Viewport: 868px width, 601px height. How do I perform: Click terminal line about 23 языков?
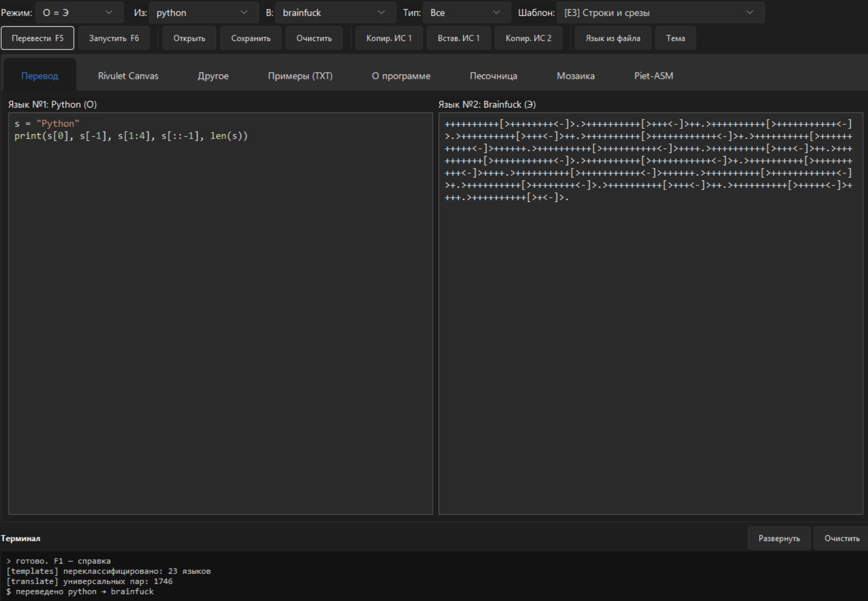click(x=109, y=571)
